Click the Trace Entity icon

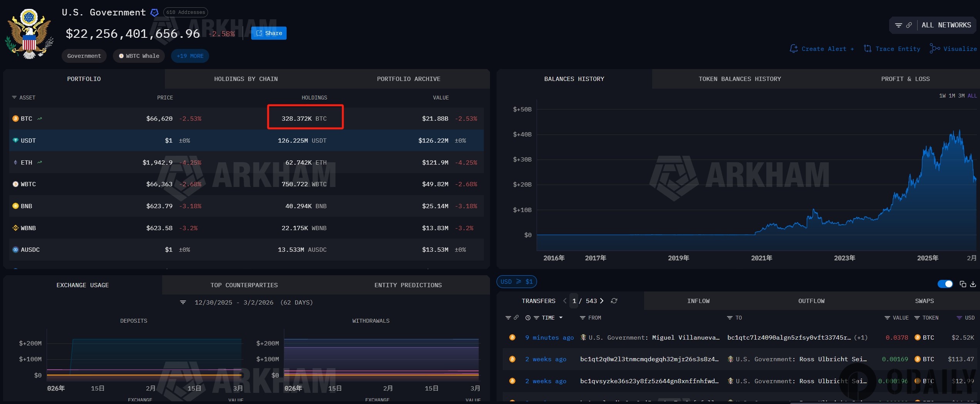tap(868, 49)
